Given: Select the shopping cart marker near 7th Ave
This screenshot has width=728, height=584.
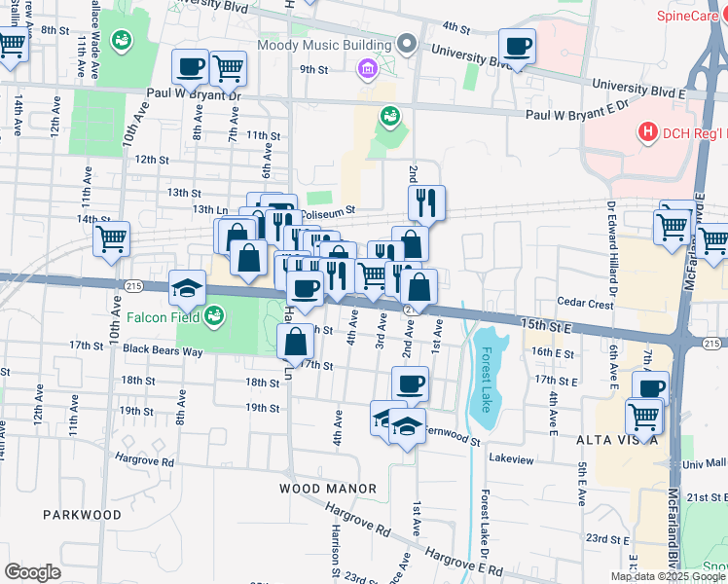Looking at the screenshot, I should (x=227, y=69).
